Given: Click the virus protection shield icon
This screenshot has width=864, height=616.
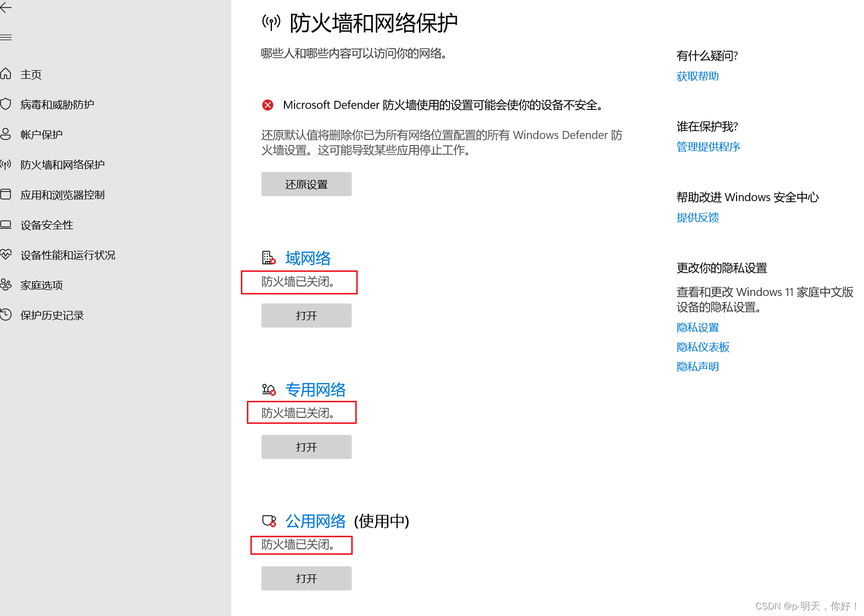Looking at the screenshot, I should click(6, 104).
